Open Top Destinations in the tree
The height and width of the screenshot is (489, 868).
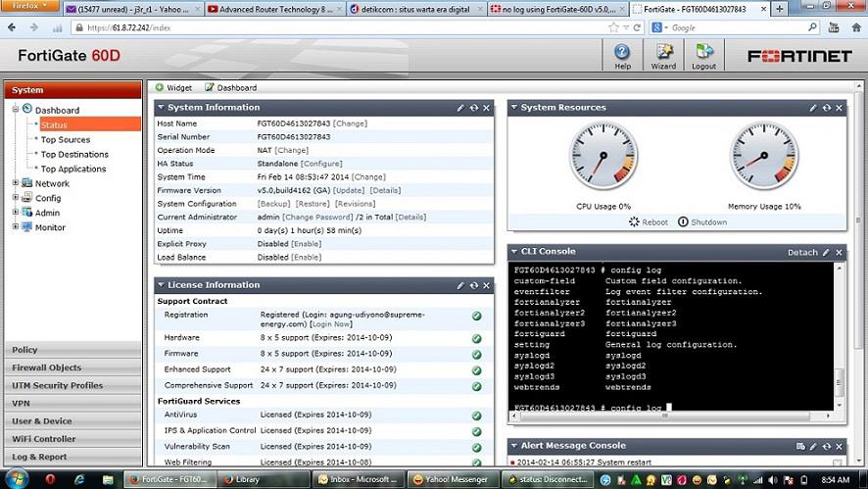[x=74, y=154]
